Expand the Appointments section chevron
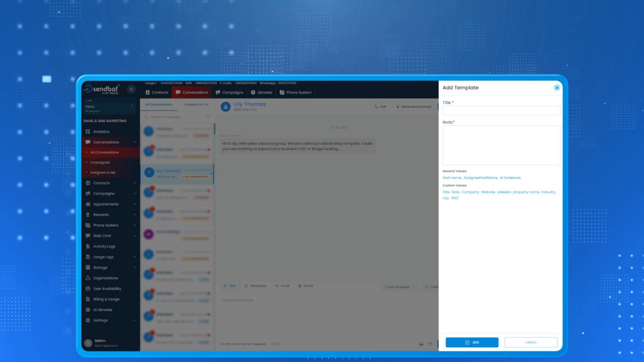644x362 pixels. point(134,204)
